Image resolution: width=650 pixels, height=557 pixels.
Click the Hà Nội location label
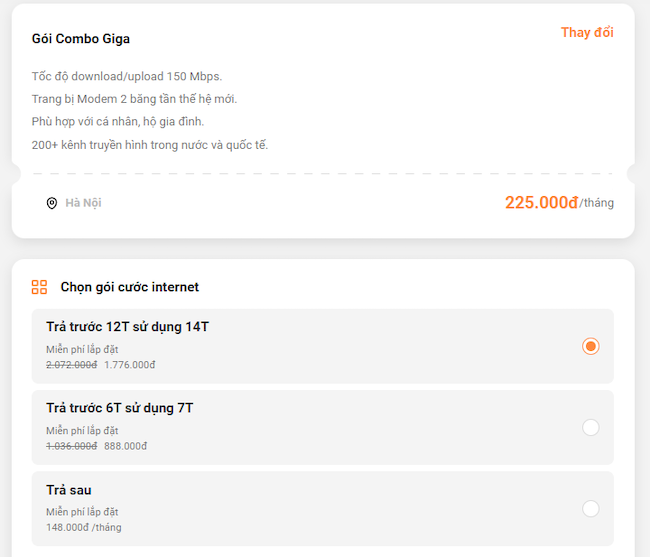pos(83,203)
